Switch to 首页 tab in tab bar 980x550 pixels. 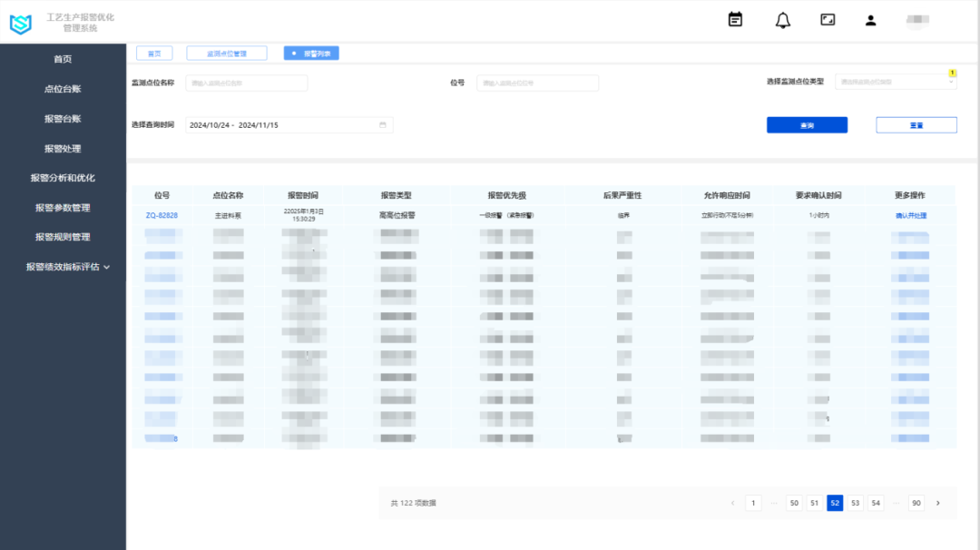click(154, 54)
